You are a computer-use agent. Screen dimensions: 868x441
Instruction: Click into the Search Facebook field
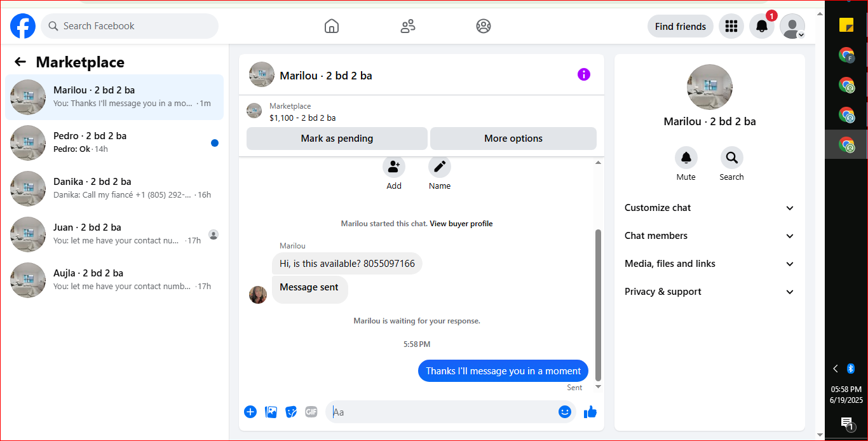point(130,26)
